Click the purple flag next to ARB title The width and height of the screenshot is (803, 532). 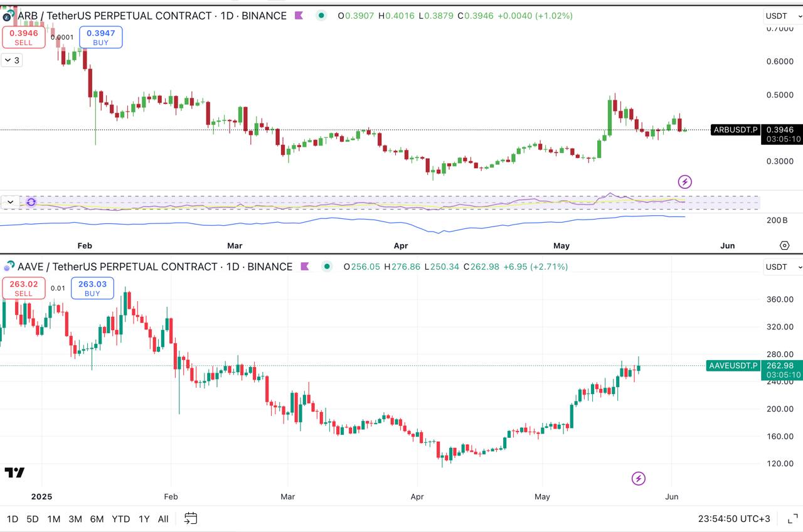point(299,16)
